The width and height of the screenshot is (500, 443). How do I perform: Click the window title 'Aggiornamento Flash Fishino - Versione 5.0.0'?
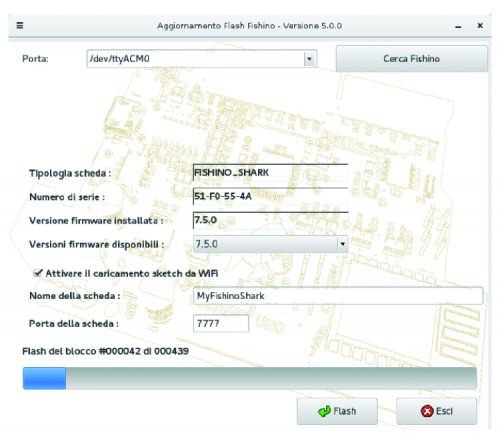[249, 26]
